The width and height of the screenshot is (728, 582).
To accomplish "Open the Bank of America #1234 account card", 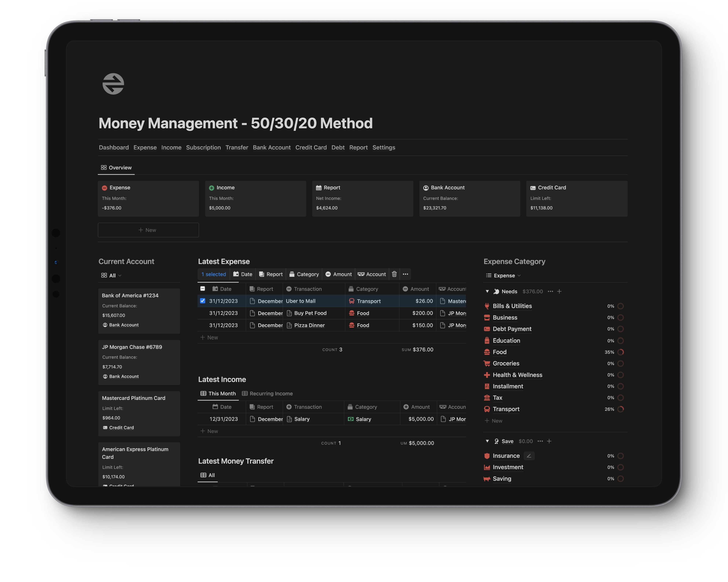I will coord(139,311).
